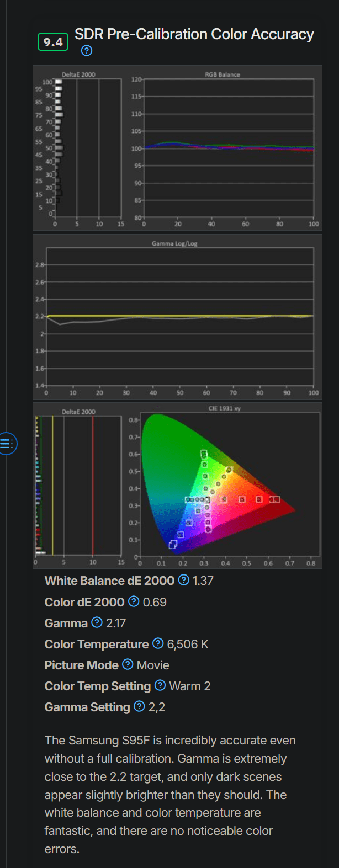This screenshot has height=868, width=339.
Task: Show help for the Gamma 2.17 row
Action: coord(97,622)
